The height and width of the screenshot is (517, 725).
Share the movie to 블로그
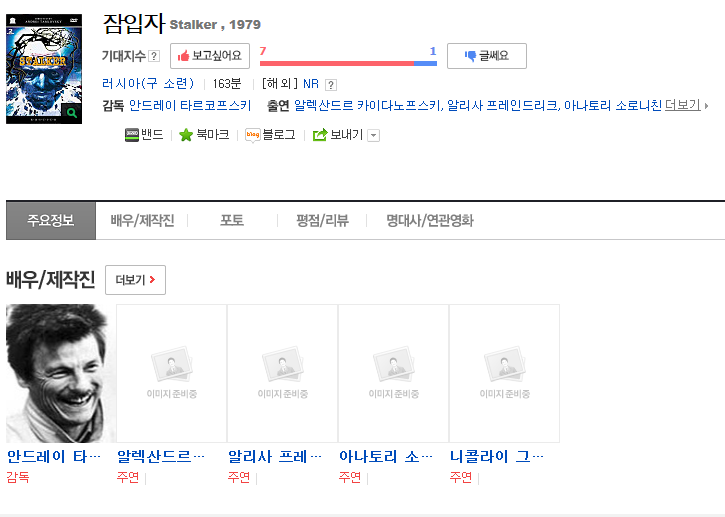click(x=271, y=135)
